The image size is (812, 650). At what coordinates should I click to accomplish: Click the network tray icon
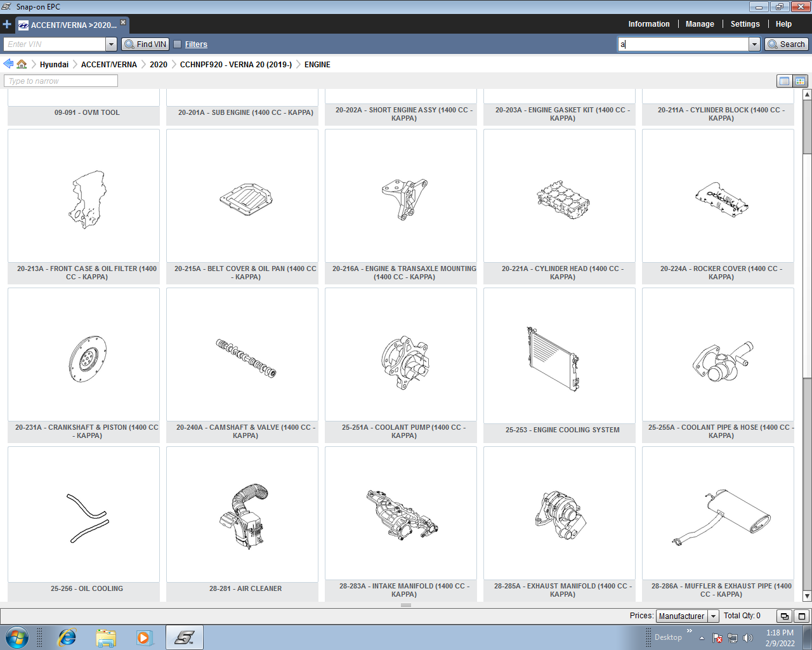click(733, 638)
